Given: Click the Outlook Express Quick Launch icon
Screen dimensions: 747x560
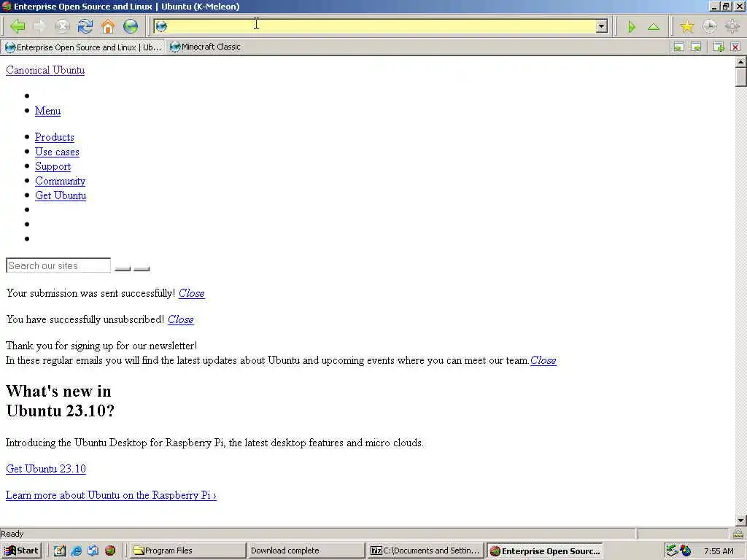Looking at the screenshot, I should point(93,551).
